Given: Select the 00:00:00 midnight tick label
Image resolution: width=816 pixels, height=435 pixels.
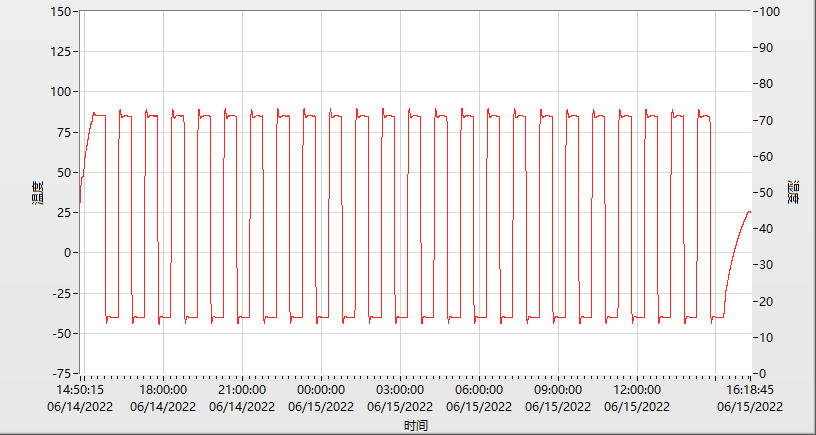Looking at the screenshot, I should pyautogui.click(x=321, y=390).
